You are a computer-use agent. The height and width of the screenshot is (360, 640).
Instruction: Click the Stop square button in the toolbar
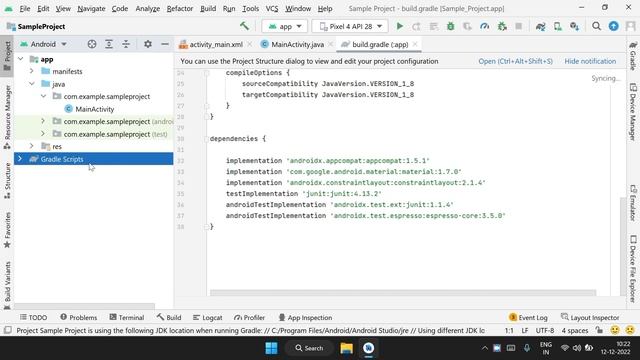pos(518,26)
